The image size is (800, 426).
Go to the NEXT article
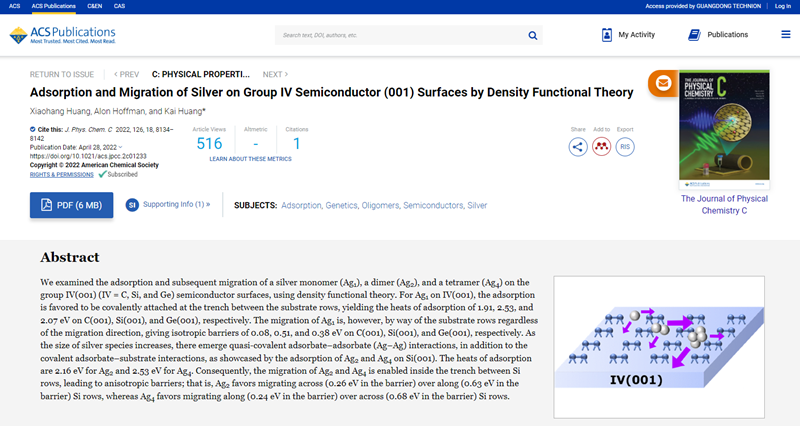(275, 74)
